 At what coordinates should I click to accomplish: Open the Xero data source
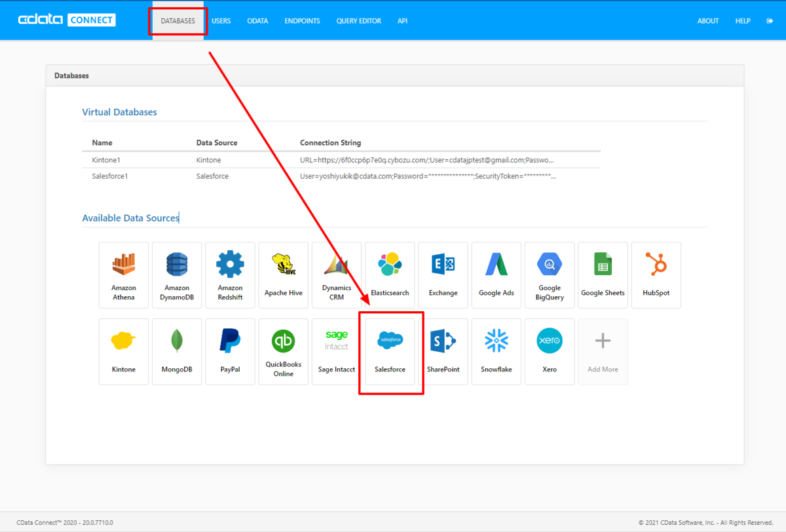point(550,352)
